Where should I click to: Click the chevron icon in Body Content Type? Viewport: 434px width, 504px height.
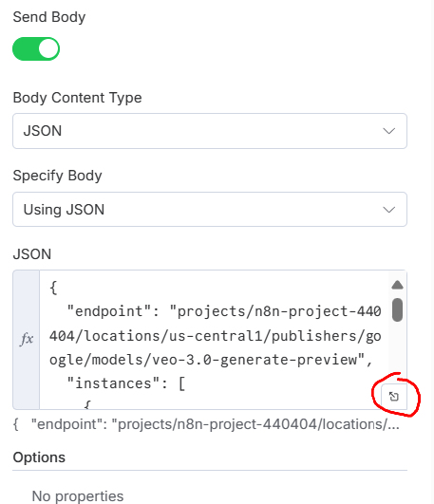tap(389, 131)
